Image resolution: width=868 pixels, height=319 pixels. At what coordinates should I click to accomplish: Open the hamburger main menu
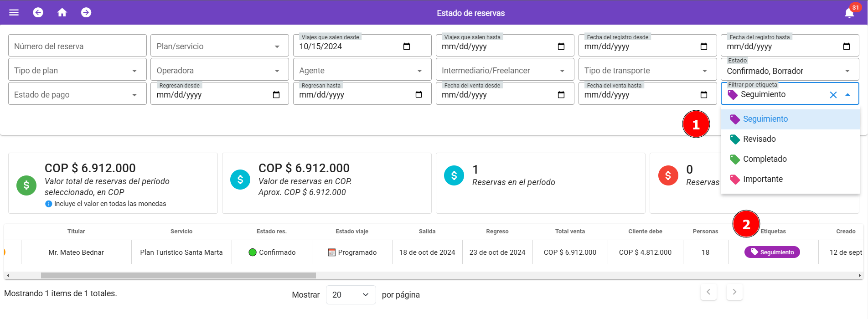click(x=14, y=13)
